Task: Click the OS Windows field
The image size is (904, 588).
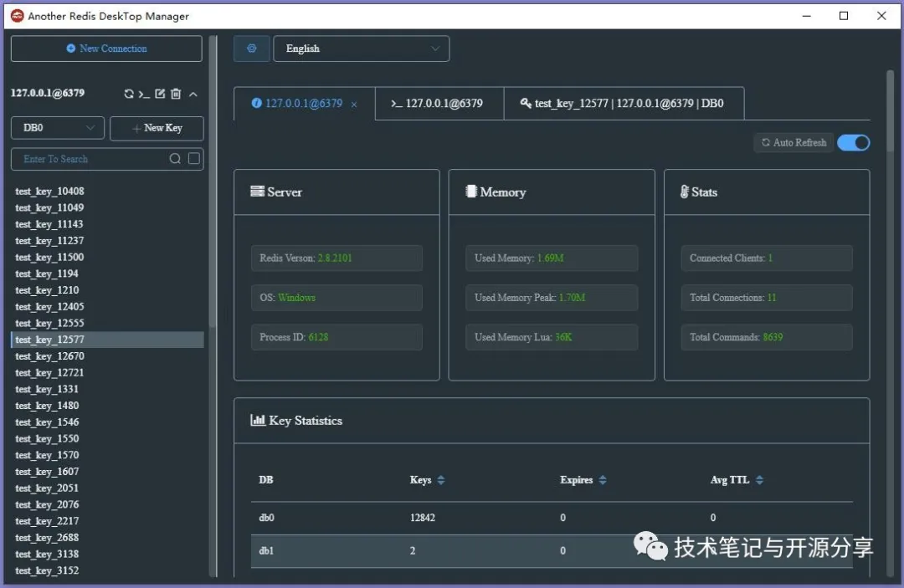Action: pyautogui.click(x=336, y=298)
